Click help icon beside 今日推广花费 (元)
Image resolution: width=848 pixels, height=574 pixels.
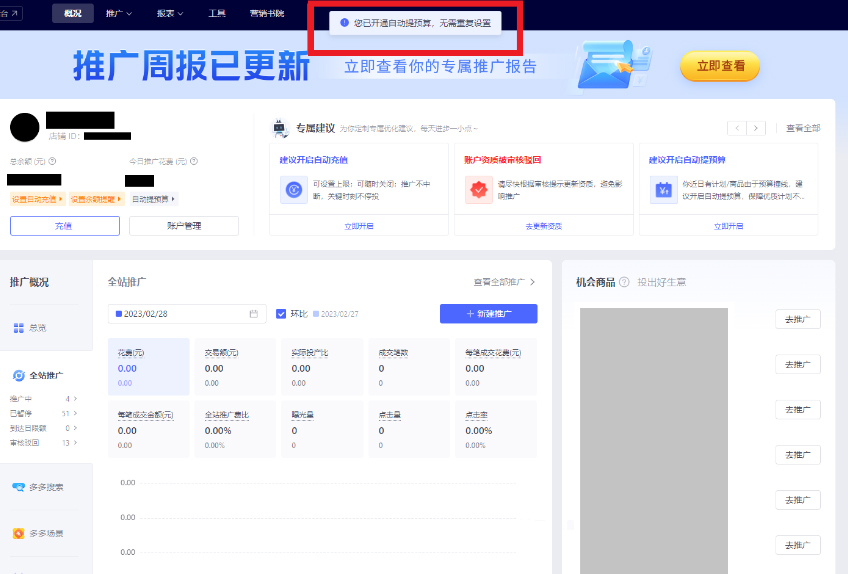194,161
